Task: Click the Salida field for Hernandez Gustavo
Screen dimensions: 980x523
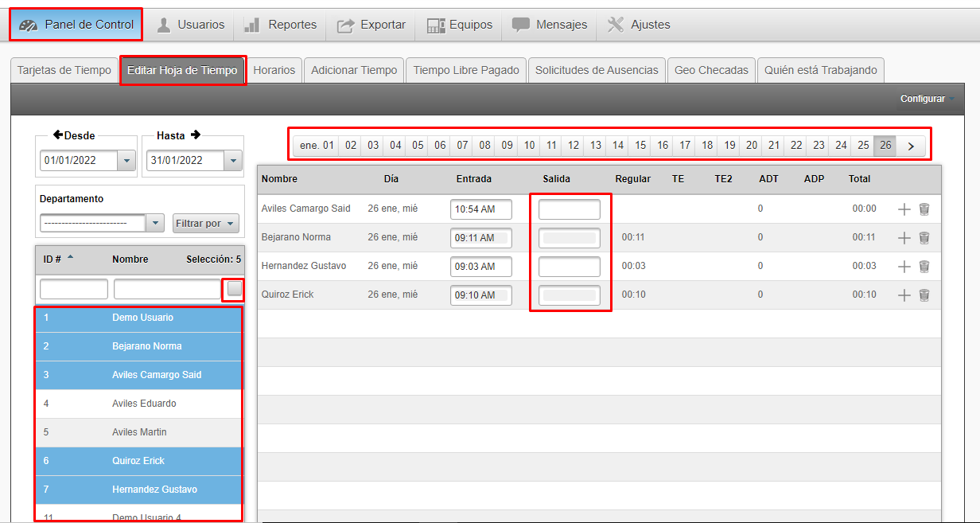Action: point(569,267)
